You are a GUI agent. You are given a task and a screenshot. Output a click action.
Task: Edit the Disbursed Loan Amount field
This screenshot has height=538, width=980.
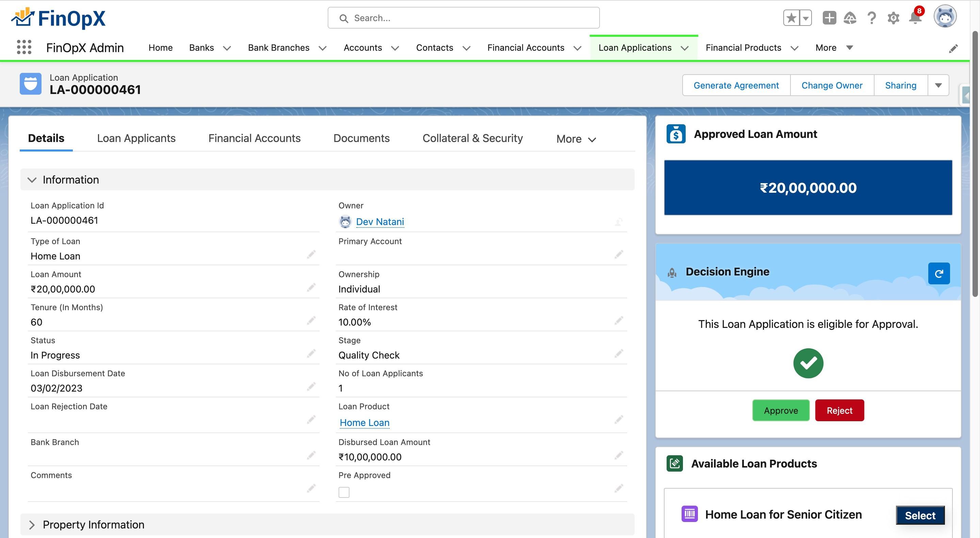click(x=619, y=455)
